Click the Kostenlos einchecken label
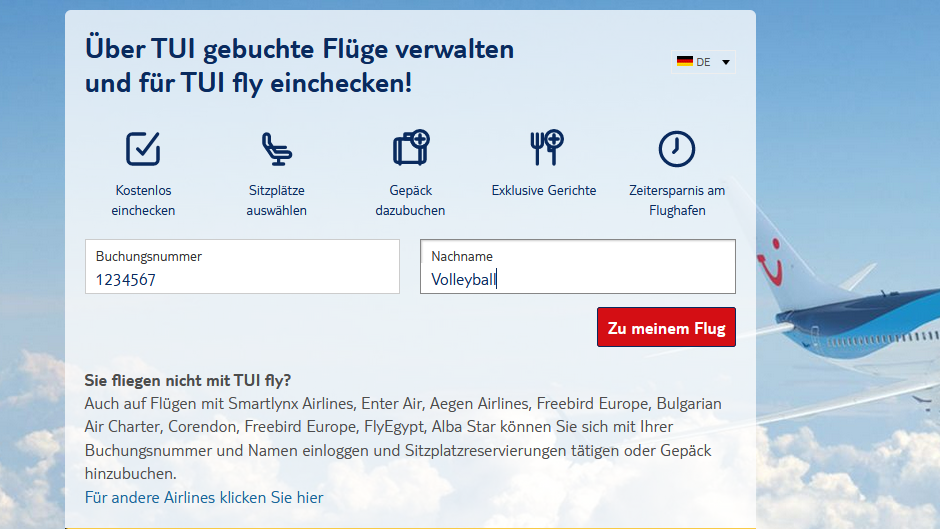Image resolution: width=940 pixels, height=529 pixels. (143, 200)
